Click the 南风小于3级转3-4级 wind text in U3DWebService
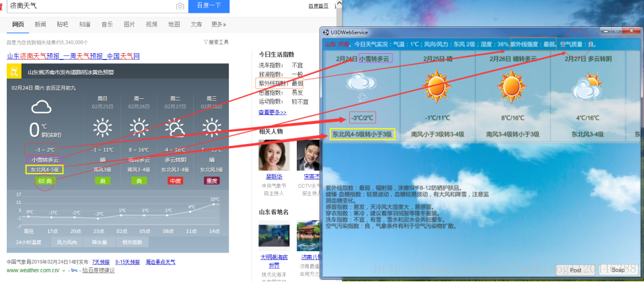This screenshot has height=282, width=644. tap(437, 134)
